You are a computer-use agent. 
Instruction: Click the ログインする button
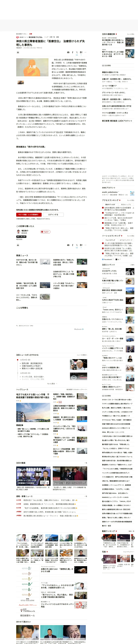point(53,214)
